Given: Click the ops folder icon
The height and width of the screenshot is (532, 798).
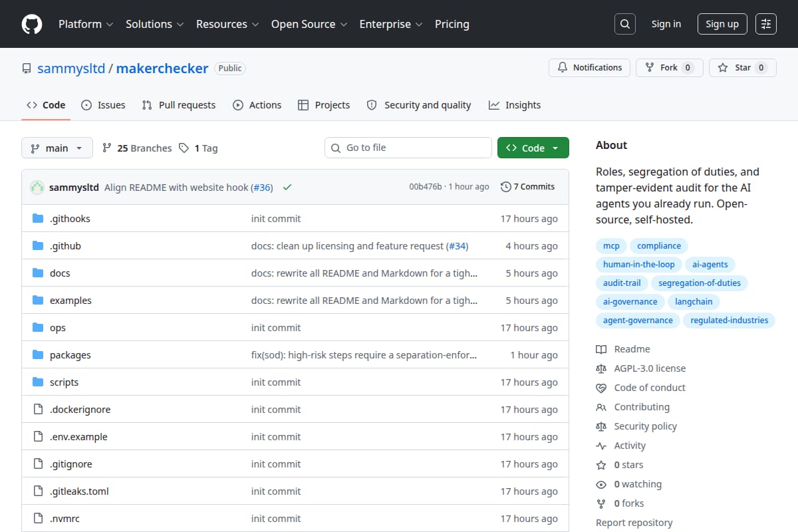Looking at the screenshot, I should click(x=38, y=328).
